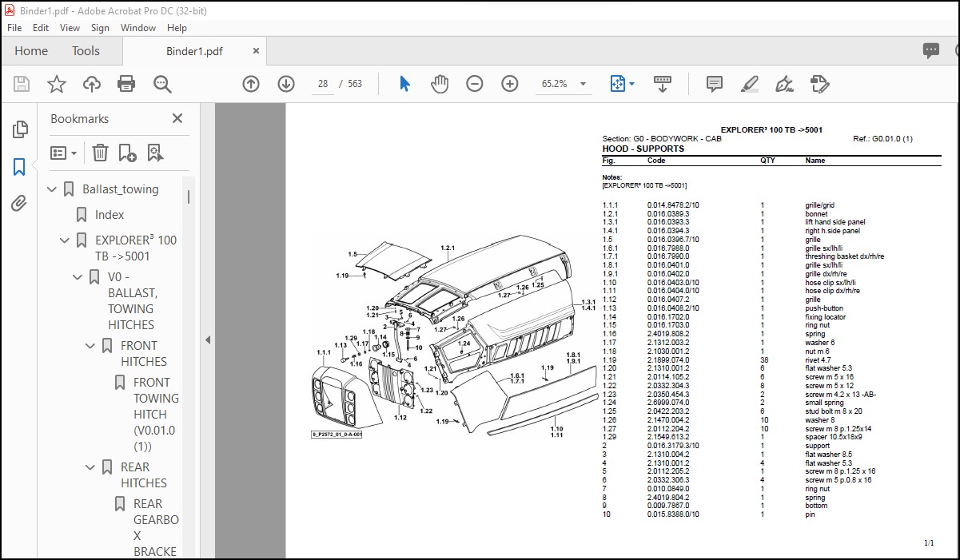The height and width of the screenshot is (560, 960).
Task: Go to next page with down arrow
Action: [x=286, y=84]
